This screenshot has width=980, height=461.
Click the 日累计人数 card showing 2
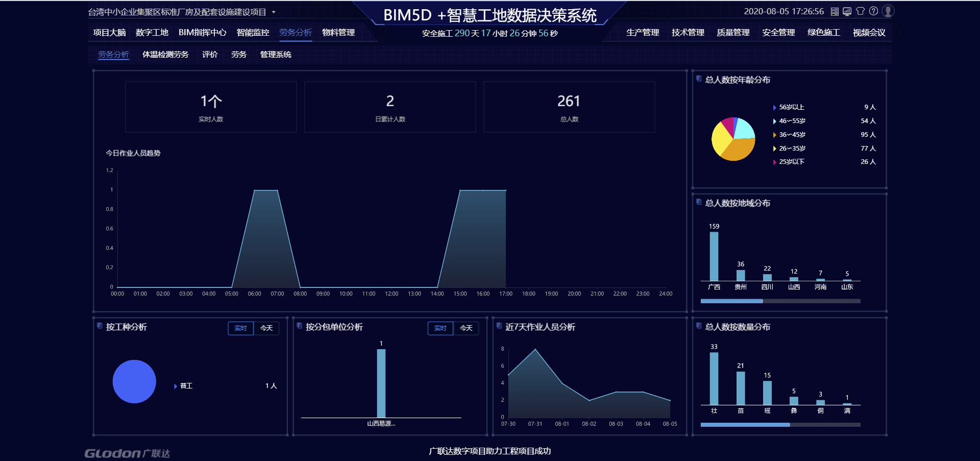pyautogui.click(x=390, y=107)
